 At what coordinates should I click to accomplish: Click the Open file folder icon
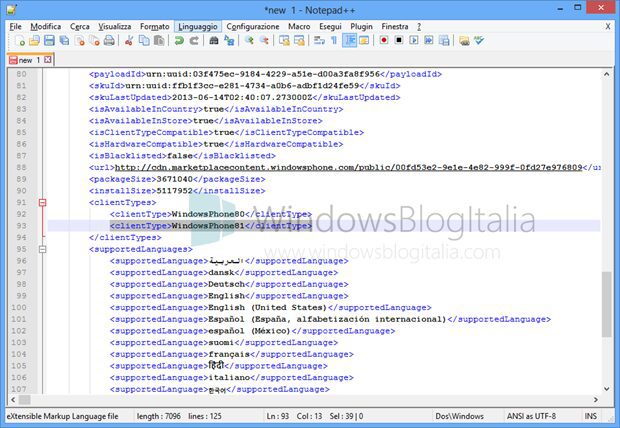34,40
